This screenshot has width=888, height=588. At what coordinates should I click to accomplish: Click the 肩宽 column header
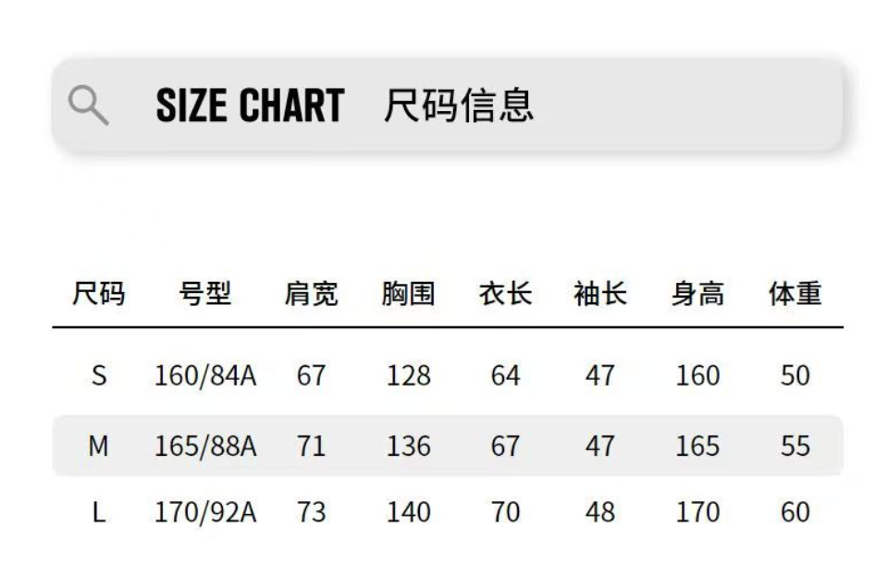coord(311,295)
